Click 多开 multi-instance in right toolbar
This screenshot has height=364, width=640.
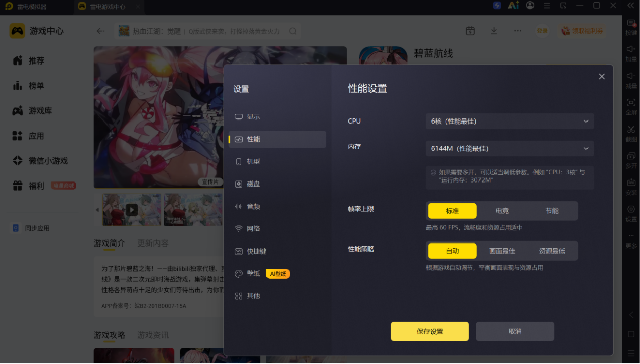point(631,160)
